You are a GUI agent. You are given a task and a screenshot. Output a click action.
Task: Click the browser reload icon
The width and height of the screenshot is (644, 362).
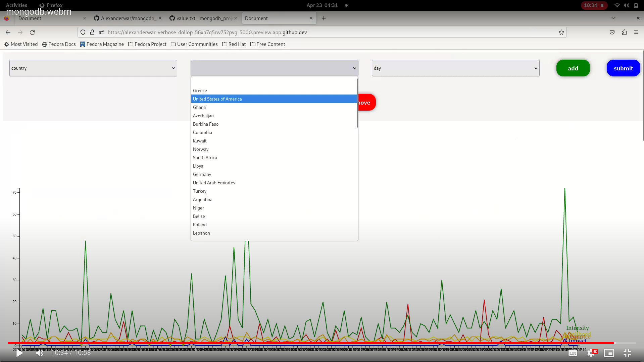tap(32, 33)
